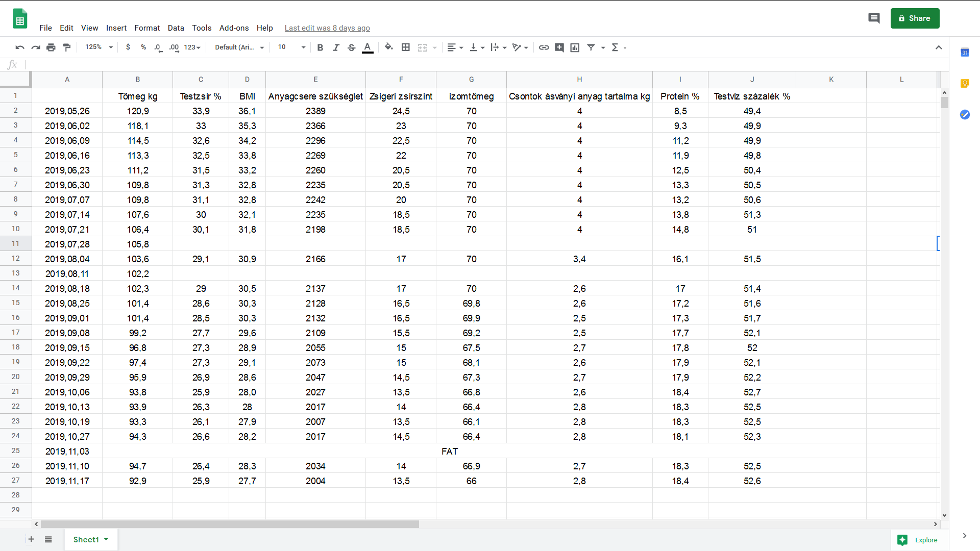The width and height of the screenshot is (980, 551).
Task: Open the text color picker
Action: [x=367, y=47]
